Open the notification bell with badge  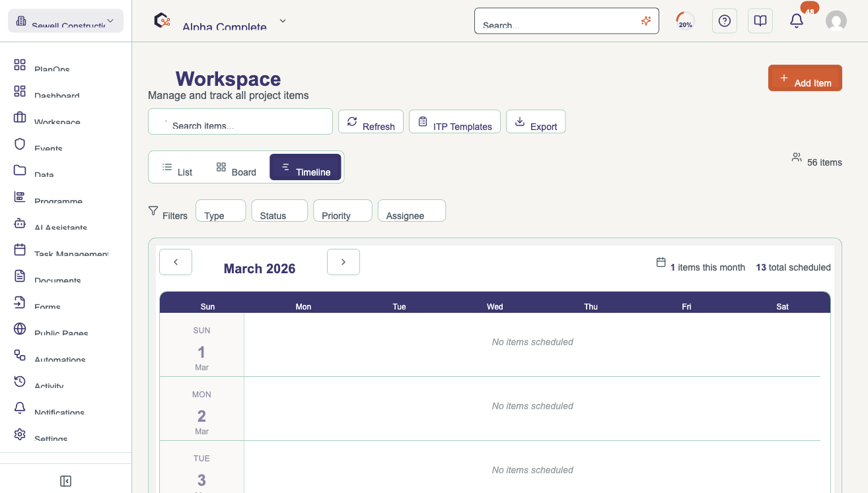click(797, 21)
